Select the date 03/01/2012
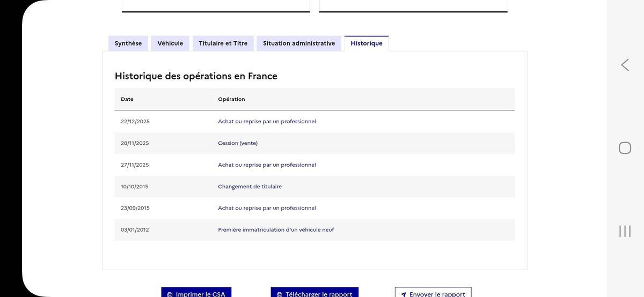 pyautogui.click(x=135, y=230)
